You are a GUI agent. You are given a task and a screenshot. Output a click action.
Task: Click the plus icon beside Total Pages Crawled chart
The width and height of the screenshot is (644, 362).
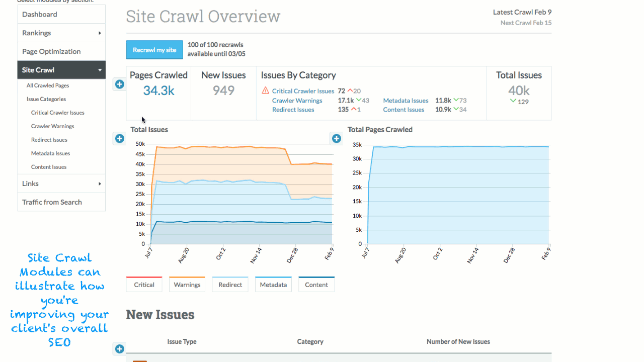(337, 138)
